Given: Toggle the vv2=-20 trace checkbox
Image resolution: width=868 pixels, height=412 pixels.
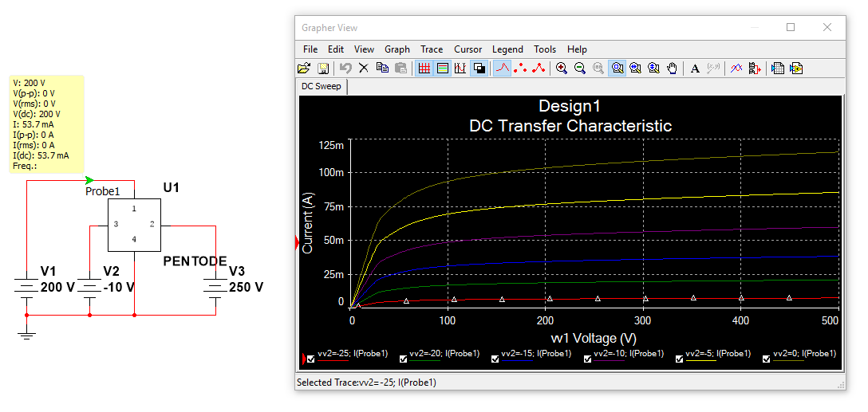Looking at the screenshot, I should [x=404, y=359].
